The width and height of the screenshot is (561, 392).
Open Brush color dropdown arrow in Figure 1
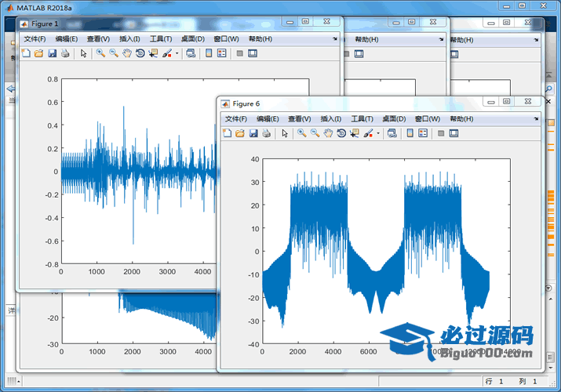(x=177, y=53)
